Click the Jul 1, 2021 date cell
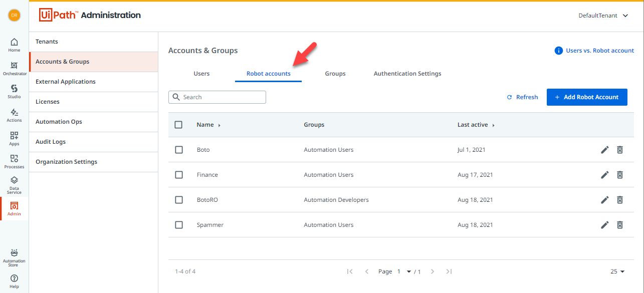 472,150
